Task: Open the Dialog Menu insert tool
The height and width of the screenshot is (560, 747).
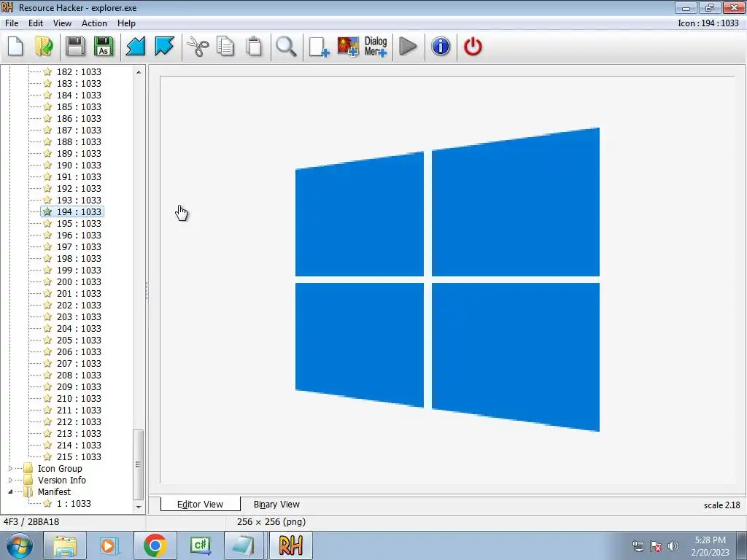Action: (376, 47)
